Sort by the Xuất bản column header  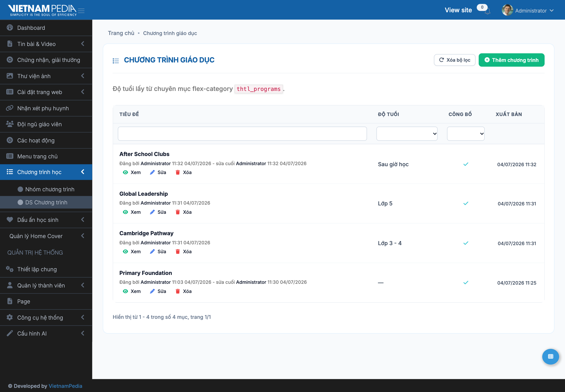pyautogui.click(x=508, y=114)
